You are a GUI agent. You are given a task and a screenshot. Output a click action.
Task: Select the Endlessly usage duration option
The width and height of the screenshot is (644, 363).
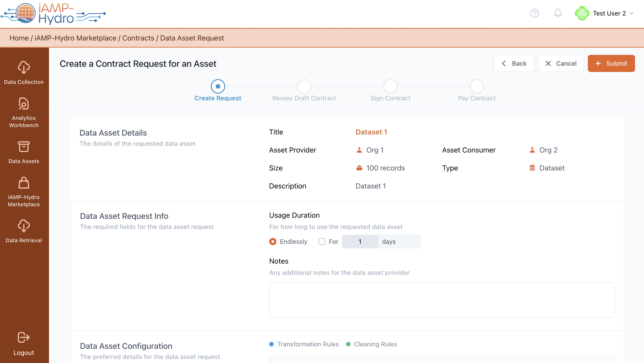click(x=273, y=241)
